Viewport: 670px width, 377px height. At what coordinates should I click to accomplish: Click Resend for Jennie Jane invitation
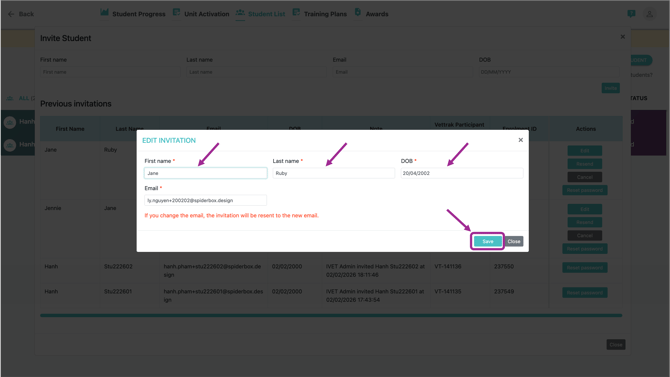(x=585, y=222)
